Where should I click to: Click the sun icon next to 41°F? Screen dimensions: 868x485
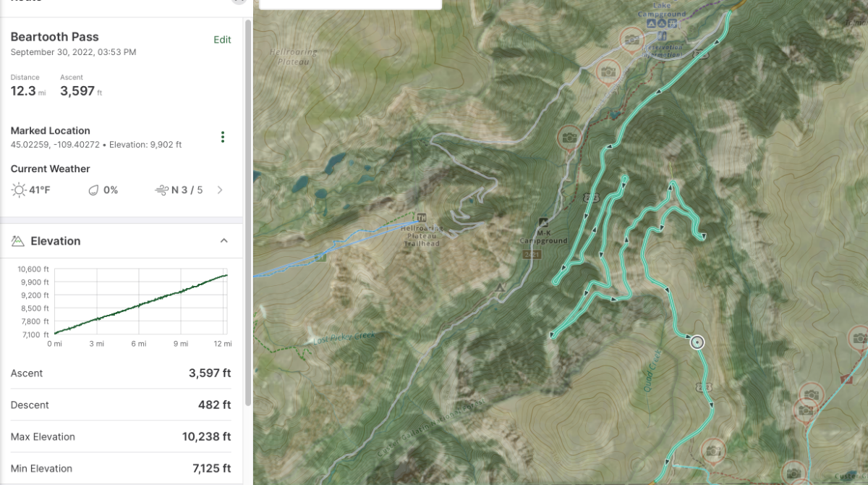click(x=18, y=190)
